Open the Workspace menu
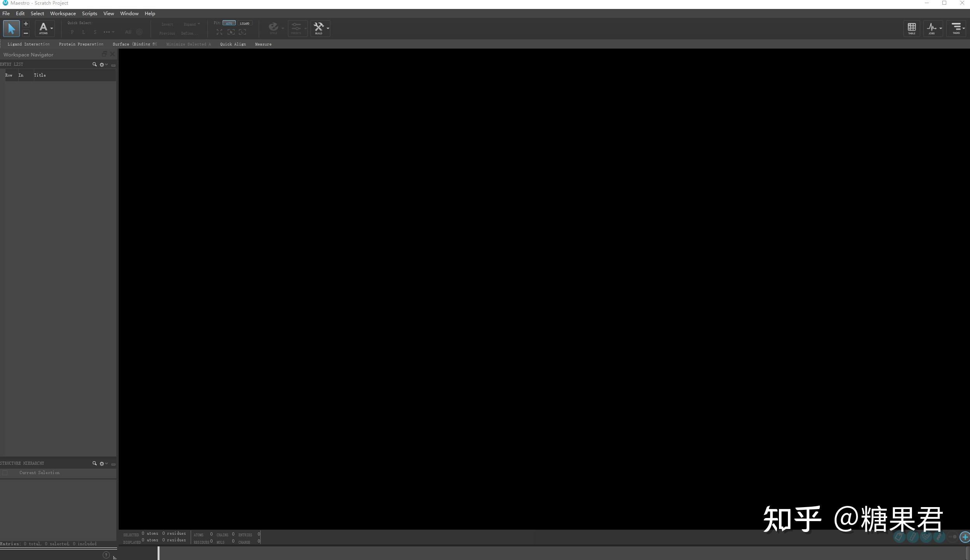 pyautogui.click(x=63, y=14)
